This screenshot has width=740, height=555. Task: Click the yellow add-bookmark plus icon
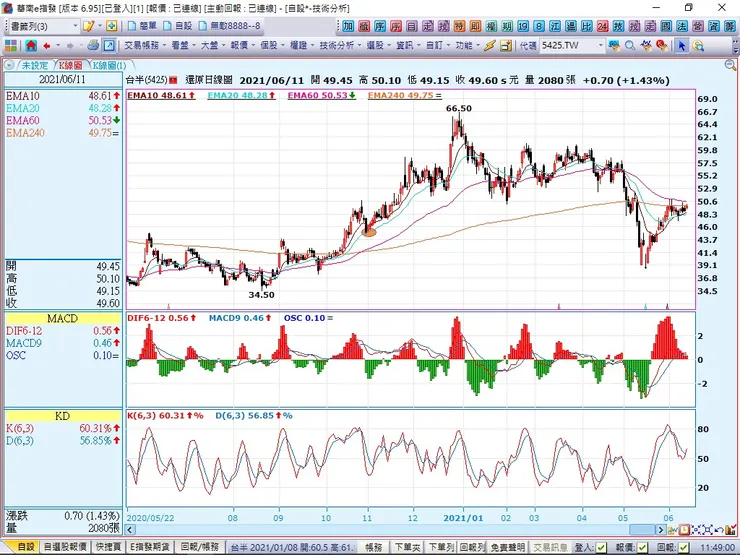pyautogui.click(x=111, y=26)
